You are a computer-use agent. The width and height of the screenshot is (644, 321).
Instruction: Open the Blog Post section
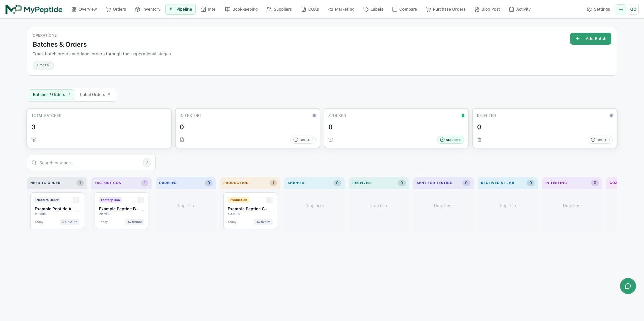[487, 9]
